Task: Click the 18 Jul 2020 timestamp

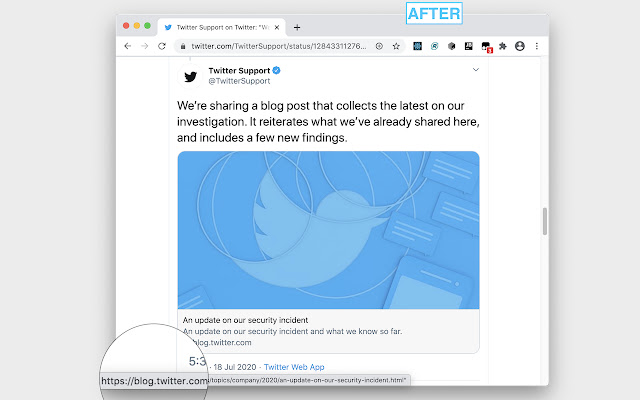Action: (235, 367)
